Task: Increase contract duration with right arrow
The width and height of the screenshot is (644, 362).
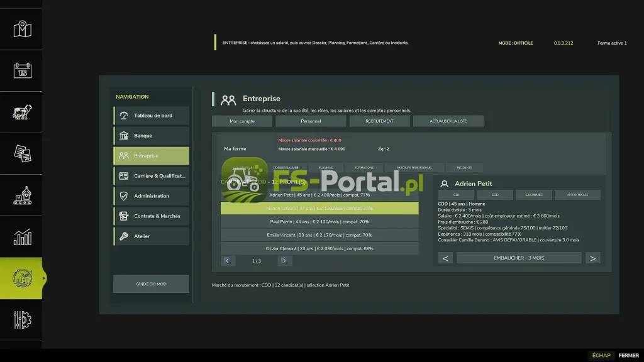Action: click(x=592, y=258)
